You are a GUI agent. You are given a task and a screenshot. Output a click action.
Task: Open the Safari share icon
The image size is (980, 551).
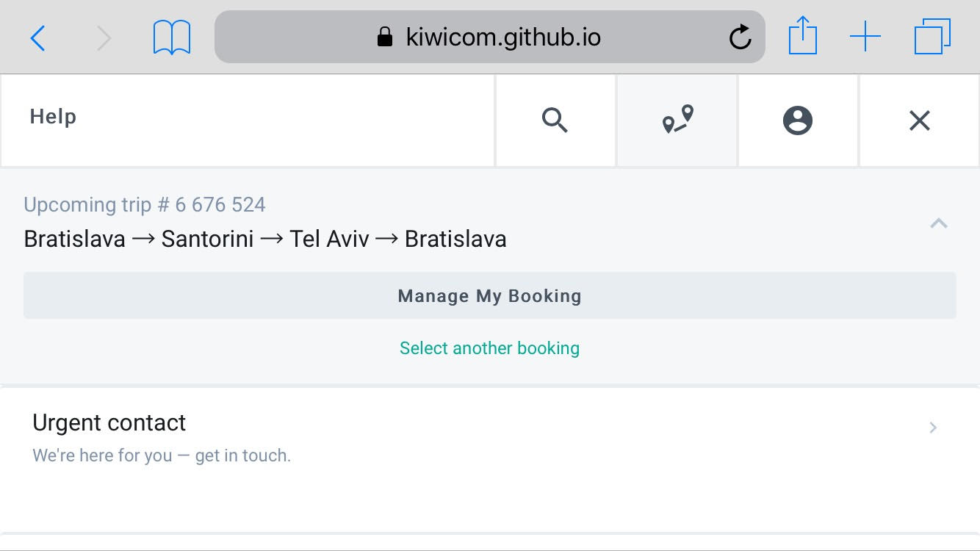(803, 35)
